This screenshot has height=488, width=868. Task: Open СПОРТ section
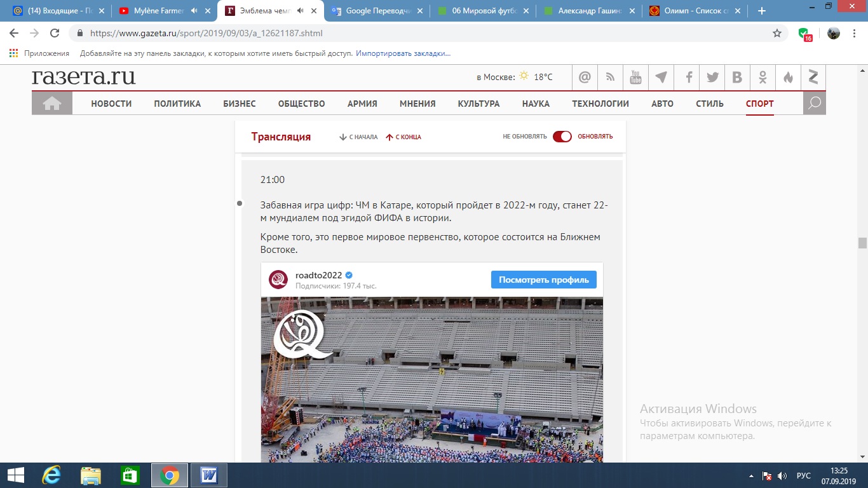(760, 104)
